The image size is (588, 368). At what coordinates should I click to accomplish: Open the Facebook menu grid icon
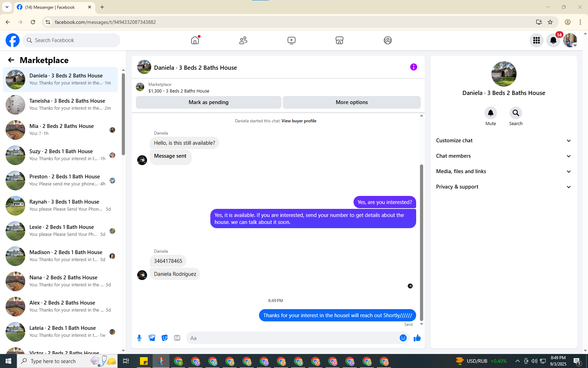click(536, 40)
